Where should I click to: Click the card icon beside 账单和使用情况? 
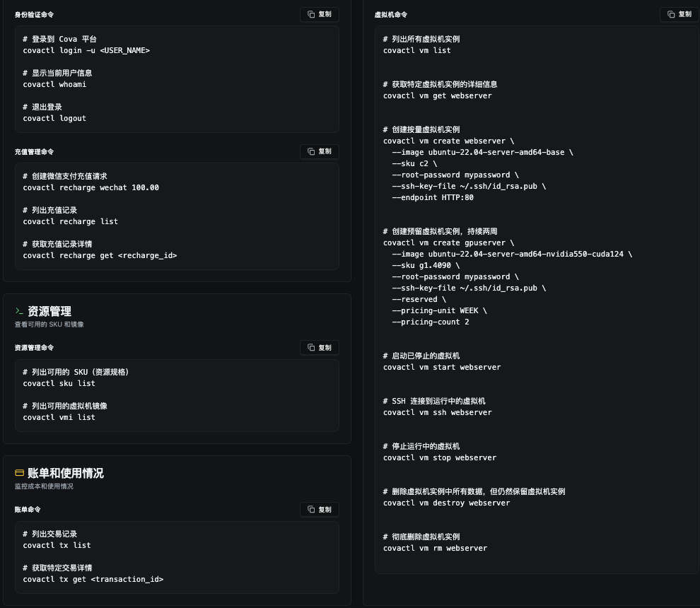pyautogui.click(x=20, y=473)
